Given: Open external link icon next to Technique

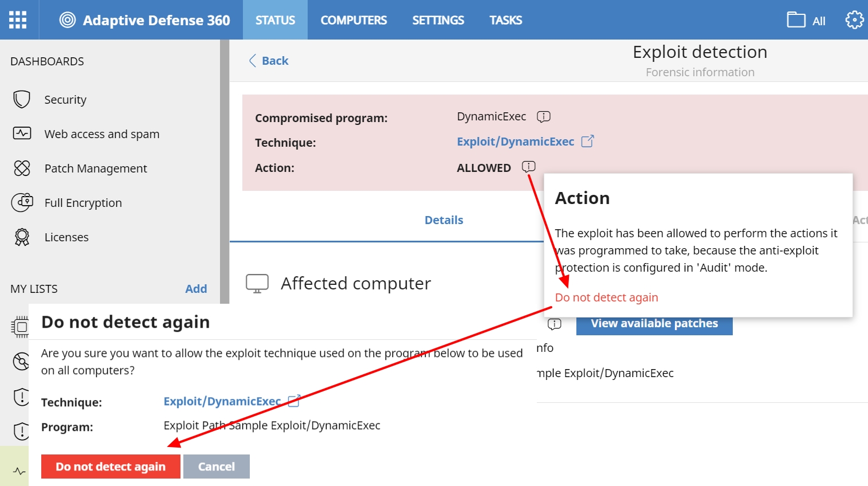Looking at the screenshot, I should (588, 141).
